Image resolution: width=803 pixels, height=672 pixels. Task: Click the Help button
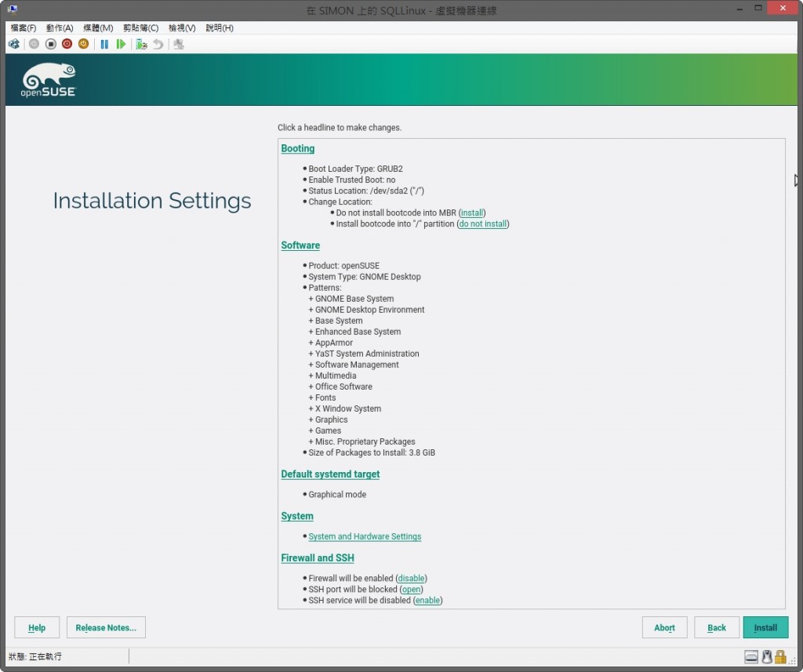(x=37, y=627)
